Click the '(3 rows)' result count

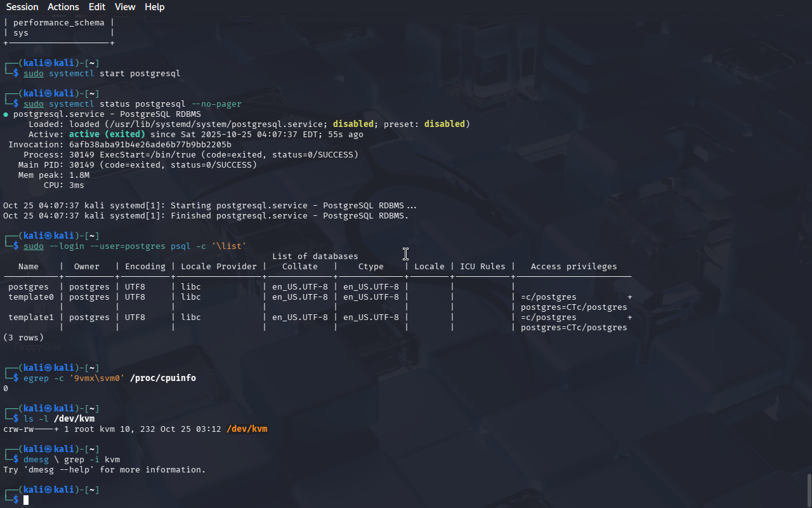click(23, 338)
